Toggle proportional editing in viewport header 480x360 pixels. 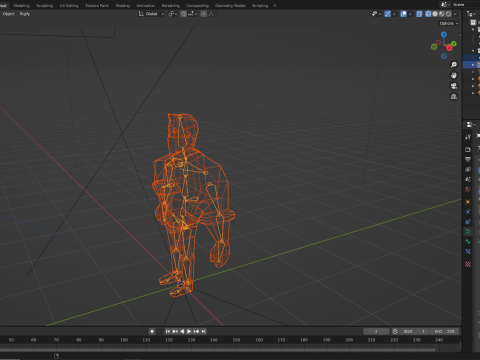(x=203, y=14)
